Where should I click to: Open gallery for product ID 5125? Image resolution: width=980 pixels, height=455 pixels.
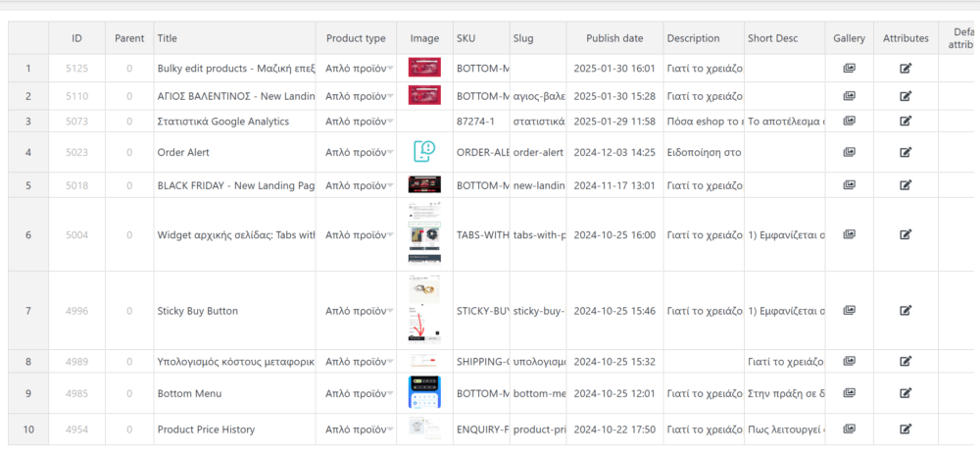849,68
